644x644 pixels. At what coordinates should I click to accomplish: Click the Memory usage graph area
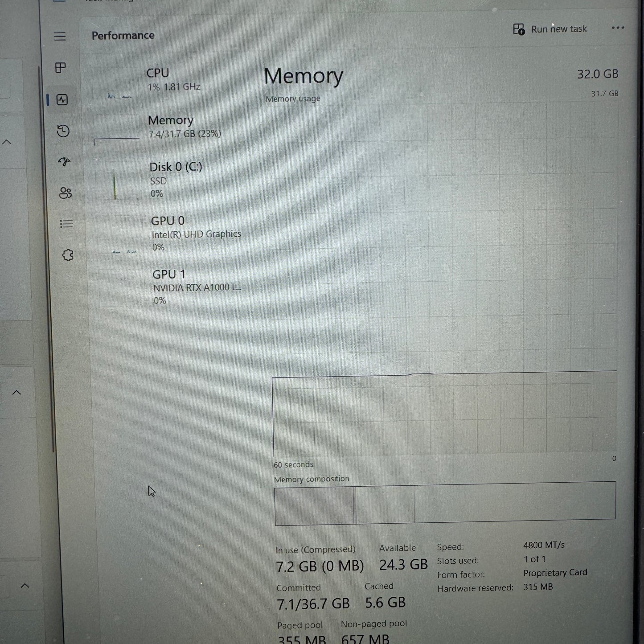(443, 280)
